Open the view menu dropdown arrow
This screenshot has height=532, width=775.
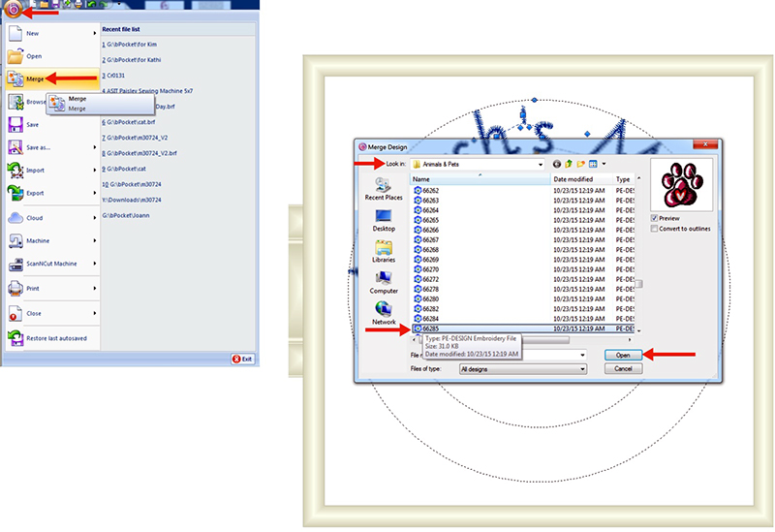pos(604,165)
